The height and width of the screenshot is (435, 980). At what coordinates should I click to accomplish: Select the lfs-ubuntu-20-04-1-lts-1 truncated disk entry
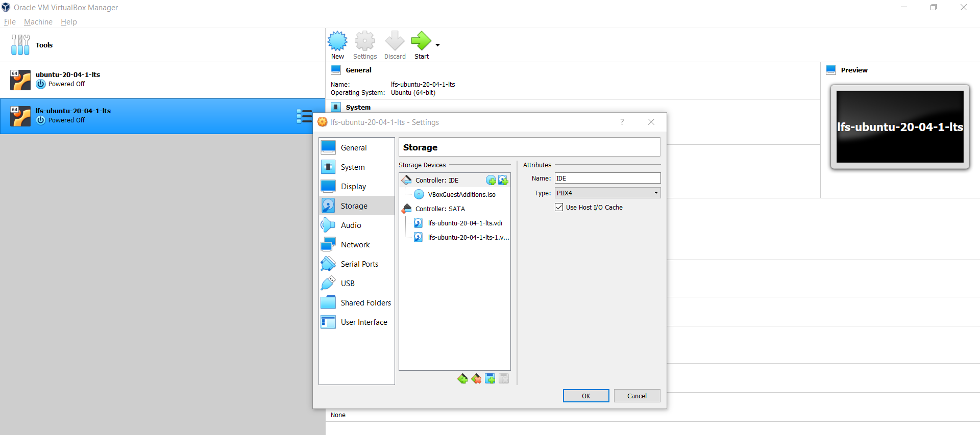coord(461,237)
